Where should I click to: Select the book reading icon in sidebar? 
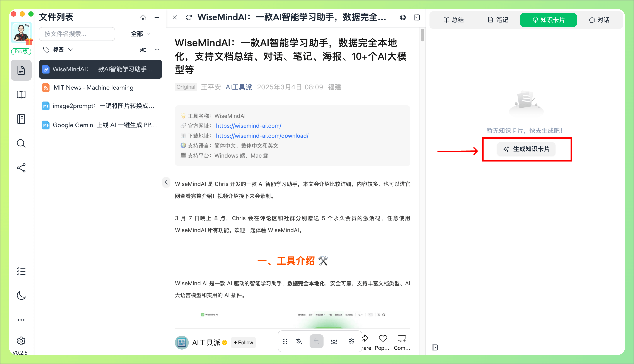pos(21,94)
